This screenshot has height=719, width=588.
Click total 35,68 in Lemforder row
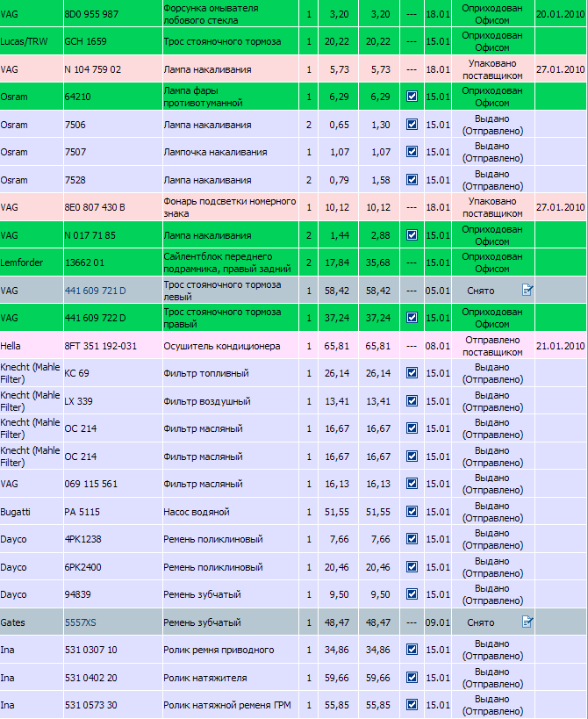378,262
